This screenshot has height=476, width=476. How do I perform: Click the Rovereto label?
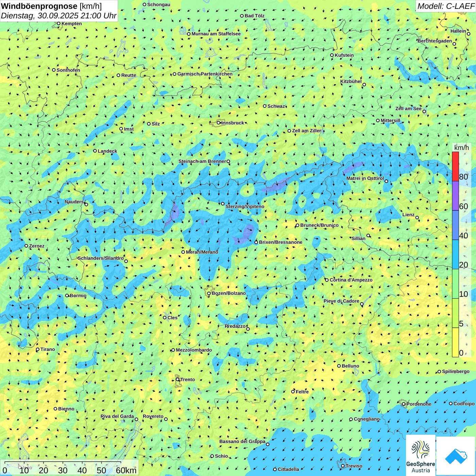[153, 416]
